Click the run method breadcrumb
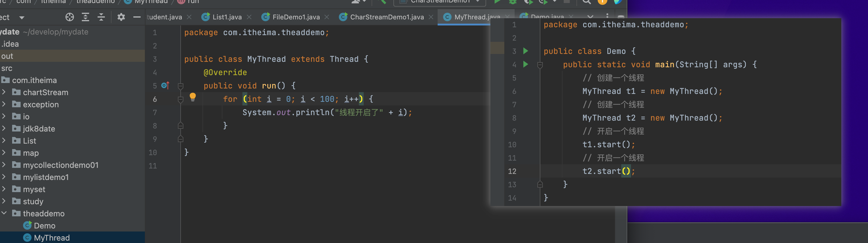The height and width of the screenshot is (243, 868). [188, 2]
